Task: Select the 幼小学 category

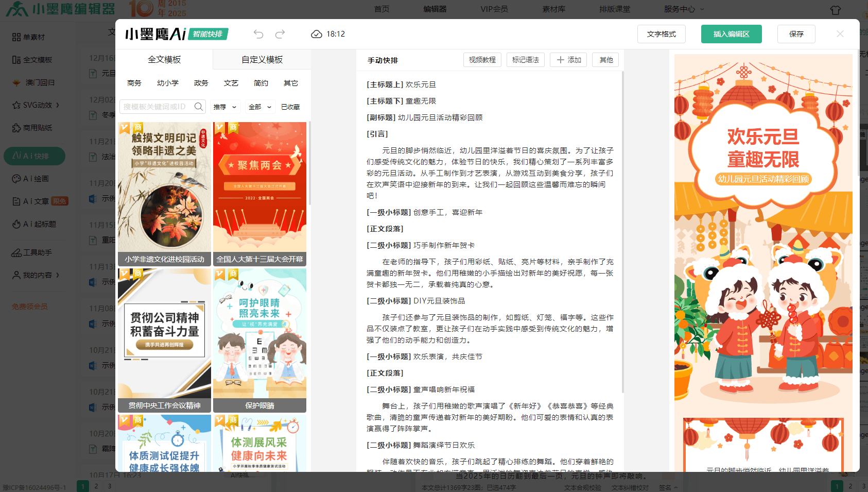Action: 168,83
